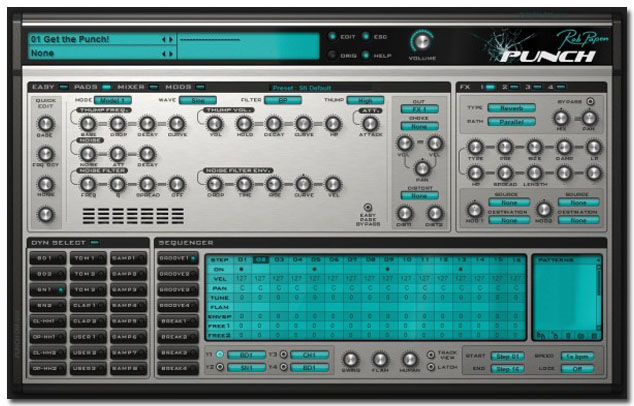This screenshot has height=406, width=634.
Task: Switch to the MIXER page tab
Action: [153, 87]
